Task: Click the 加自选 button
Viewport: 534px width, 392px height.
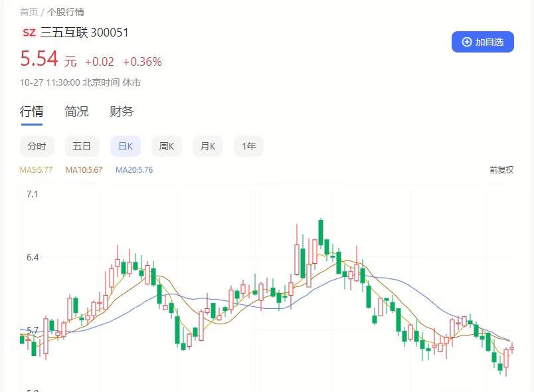Action: 483,42
